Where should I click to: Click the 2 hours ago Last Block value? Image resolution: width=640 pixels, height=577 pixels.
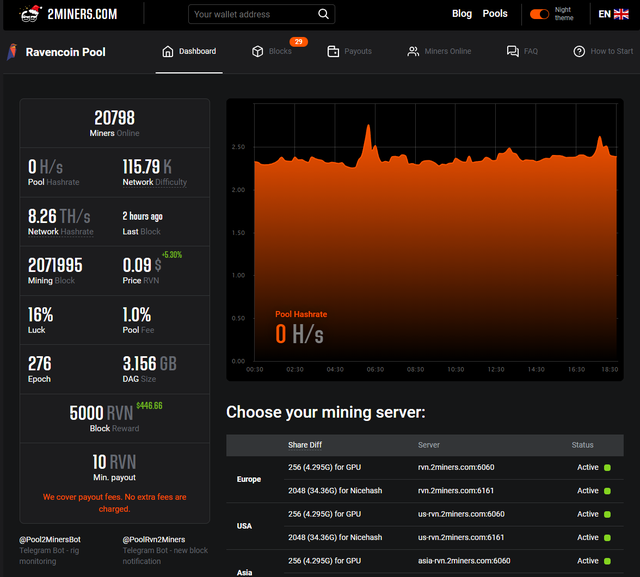142,216
